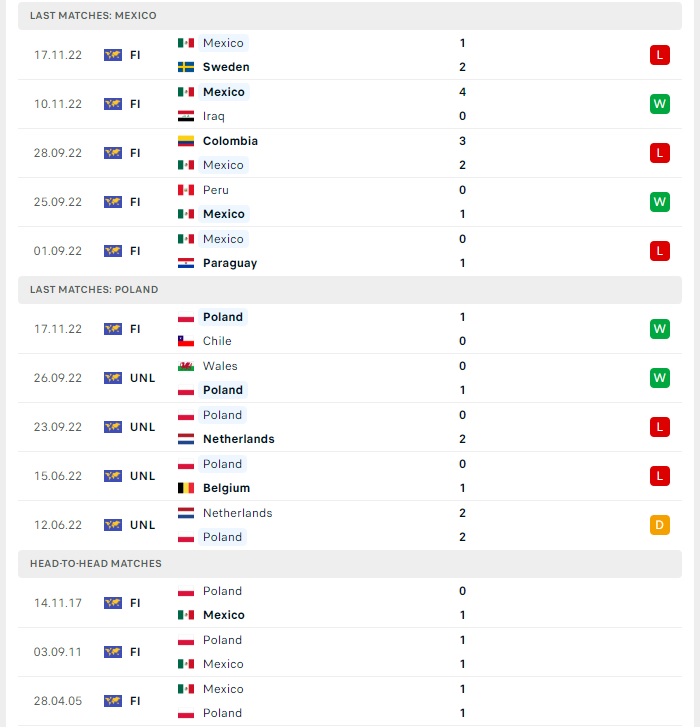Click the Paraguay flag icon
700x728 pixels.
[x=186, y=263]
